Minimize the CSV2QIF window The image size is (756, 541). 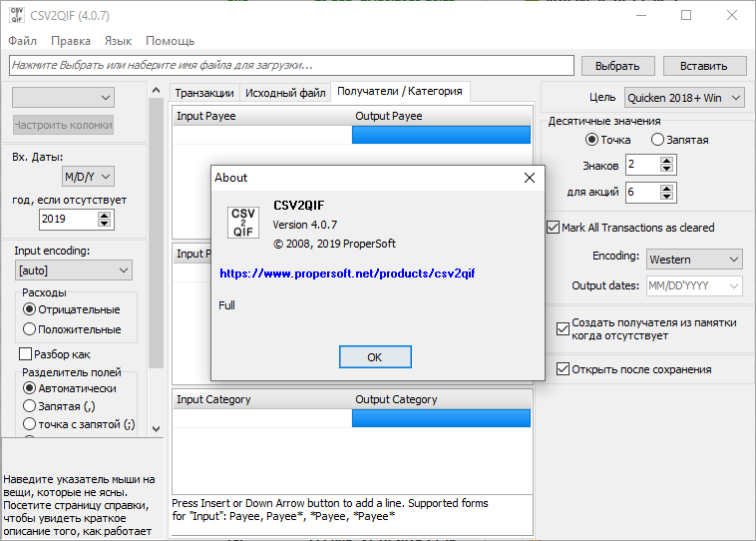pos(640,15)
